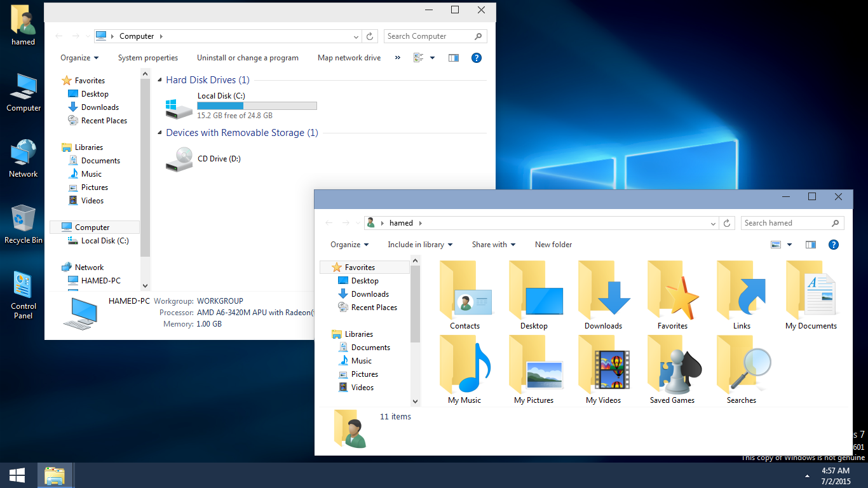The height and width of the screenshot is (488, 868).
Task: Open File Explorer from the taskbar
Action: 55,475
